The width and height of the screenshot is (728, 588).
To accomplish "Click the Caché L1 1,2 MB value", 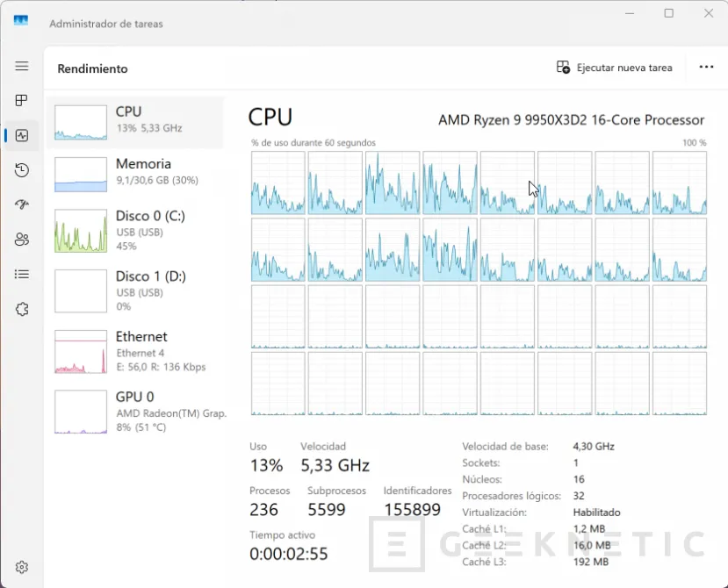I will [588, 529].
